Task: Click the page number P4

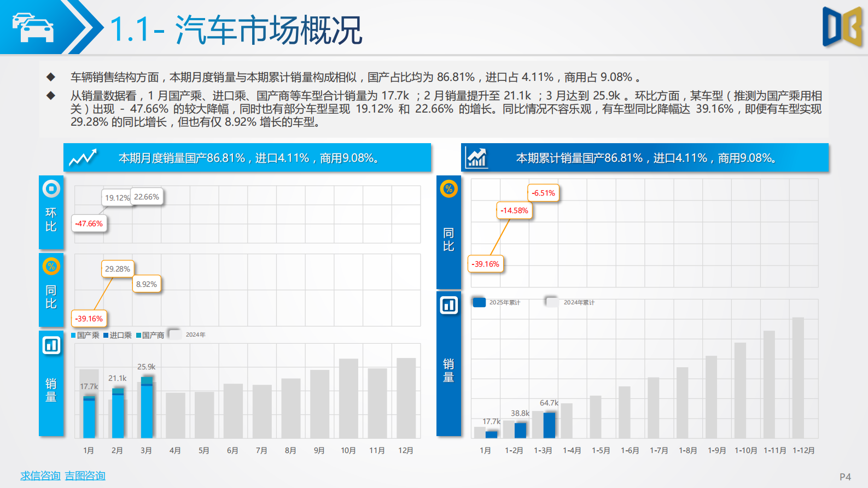Action: pos(845,477)
